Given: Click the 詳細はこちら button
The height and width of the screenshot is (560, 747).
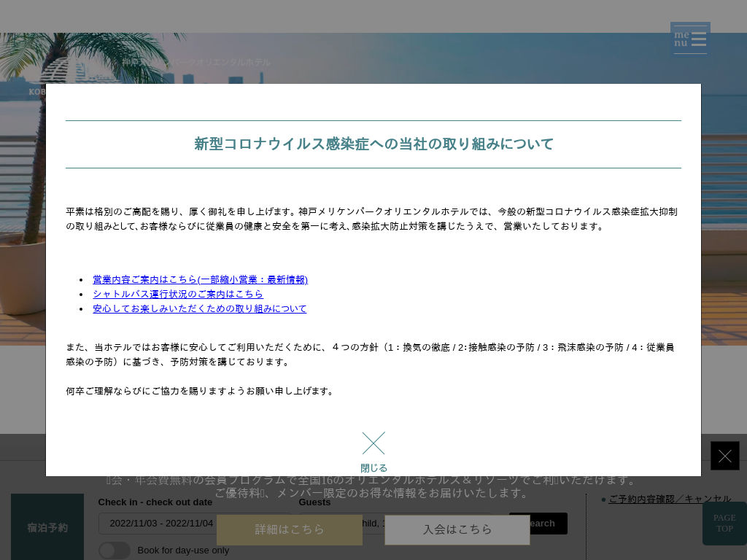Looking at the screenshot, I should (289, 529).
